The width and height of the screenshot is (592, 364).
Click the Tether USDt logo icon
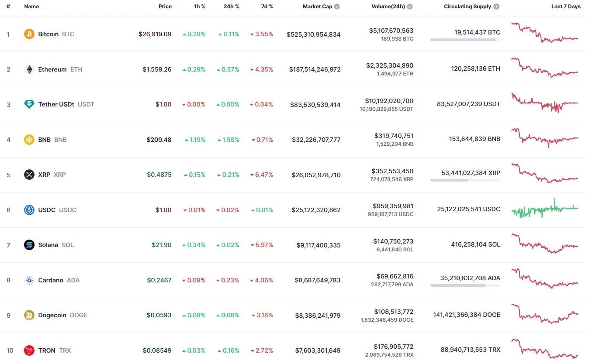[29, 104]
